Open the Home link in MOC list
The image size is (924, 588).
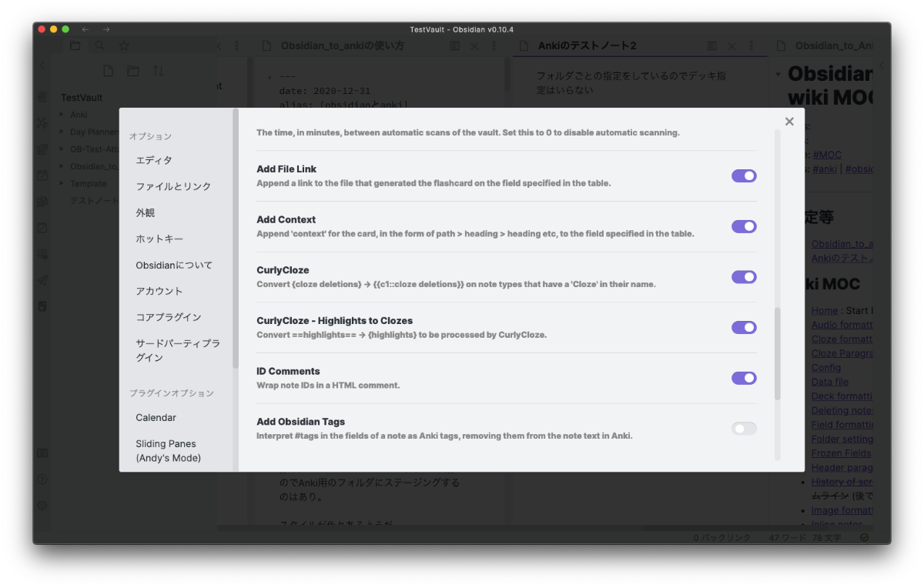point(825,311)
